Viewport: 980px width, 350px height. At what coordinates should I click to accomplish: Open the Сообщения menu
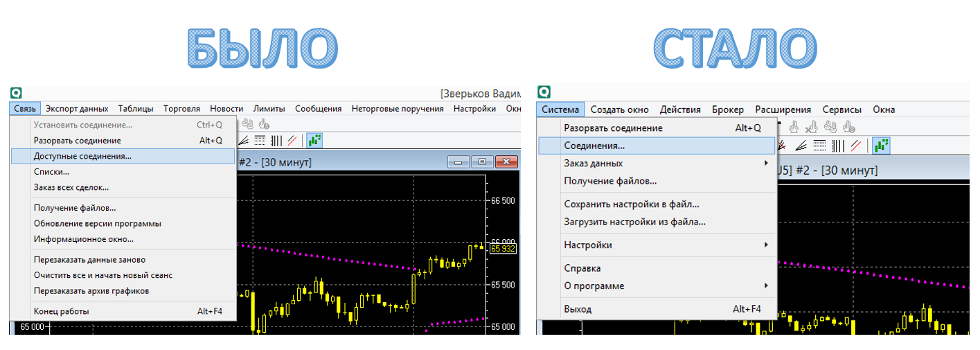pos(319,109)
